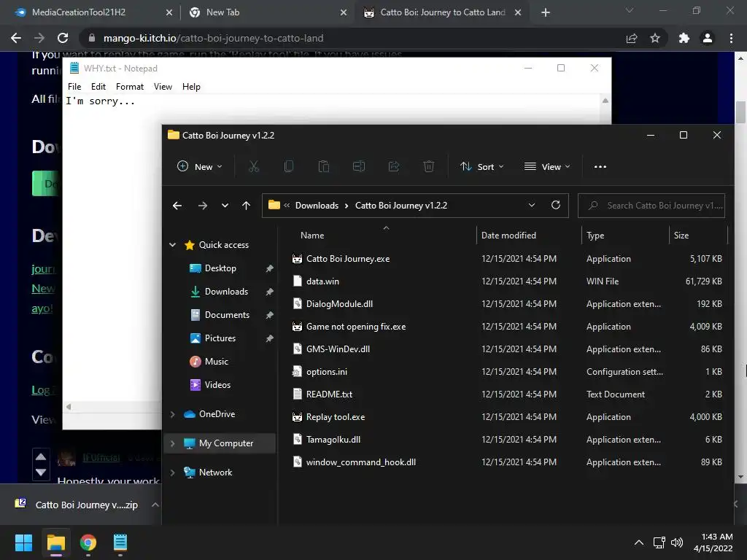
Task: Click the Explorer search box
Action: (651, 206)
